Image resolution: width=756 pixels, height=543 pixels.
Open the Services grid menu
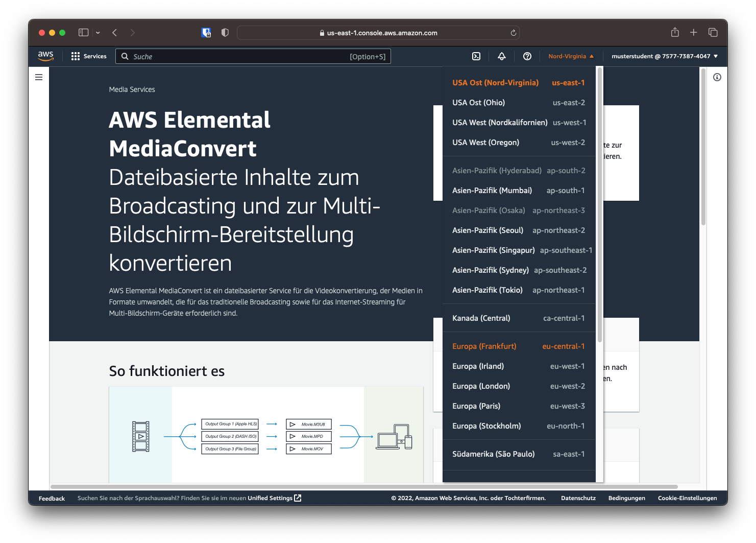tap(76, 56)
